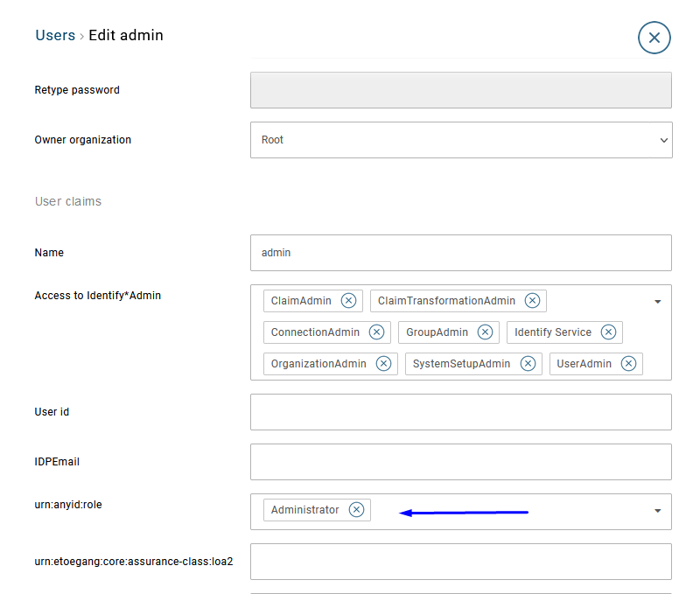
Task: Click the Name input field
Action: [461, 253]
